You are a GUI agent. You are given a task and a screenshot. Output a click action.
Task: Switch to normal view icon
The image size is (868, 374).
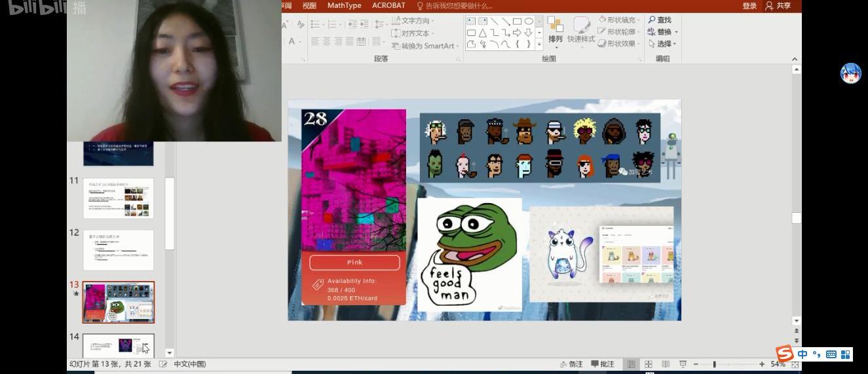tap(632, 364)
